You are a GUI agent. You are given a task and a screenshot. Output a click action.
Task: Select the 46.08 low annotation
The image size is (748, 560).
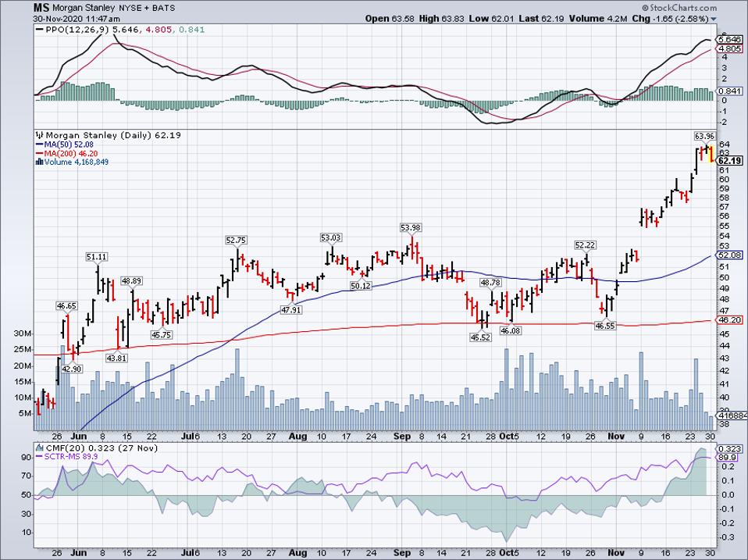(510, 330)
